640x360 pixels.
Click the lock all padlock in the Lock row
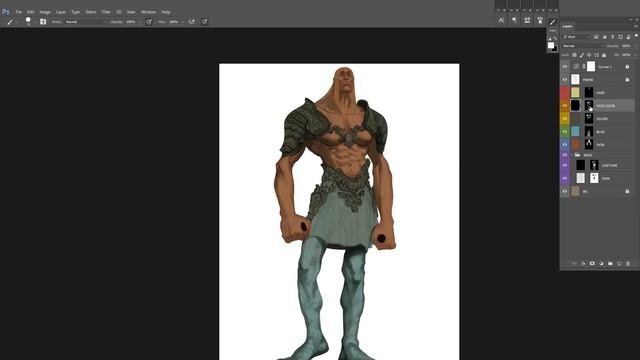(604, 55)
